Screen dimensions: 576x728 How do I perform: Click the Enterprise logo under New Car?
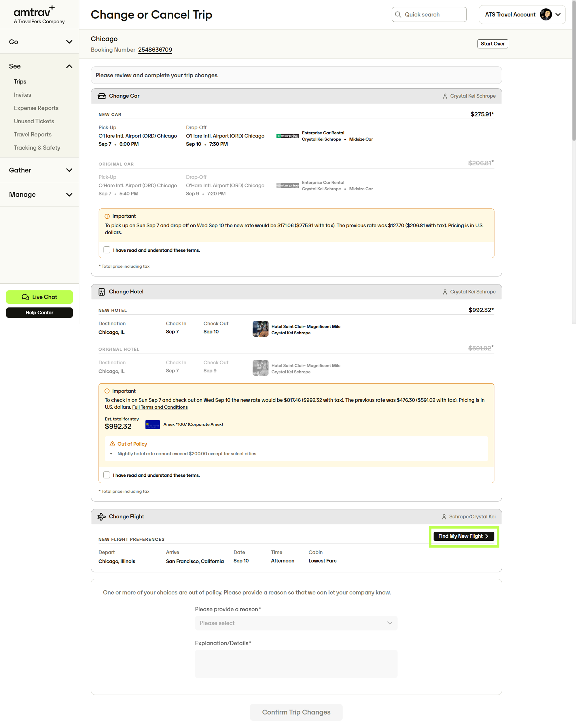pos(287,136)
